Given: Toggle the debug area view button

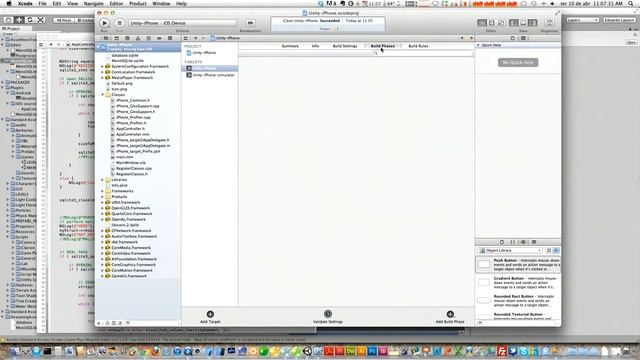Looking at the screenshot, I should click(x=523, y=23).
